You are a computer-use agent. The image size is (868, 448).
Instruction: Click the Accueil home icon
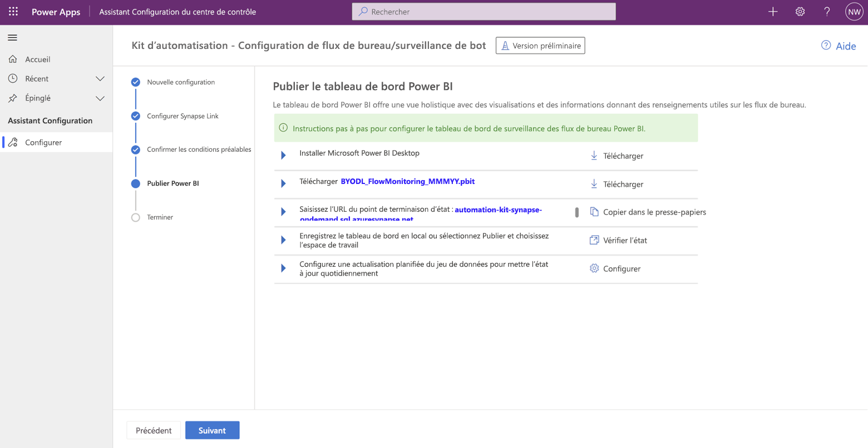pyautogui.click(x=13, y=59)
